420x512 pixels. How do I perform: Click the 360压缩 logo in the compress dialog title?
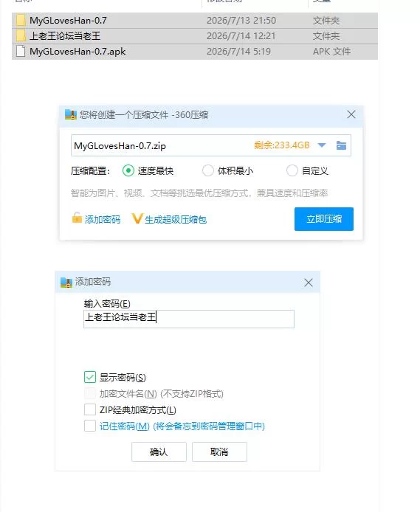[x=71, y=114]
